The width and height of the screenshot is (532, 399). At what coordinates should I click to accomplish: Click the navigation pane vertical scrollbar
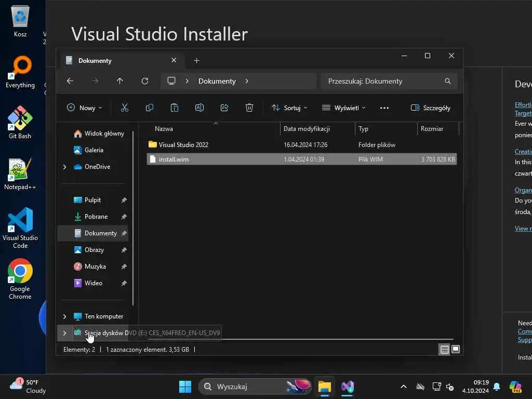coord(133,217)
